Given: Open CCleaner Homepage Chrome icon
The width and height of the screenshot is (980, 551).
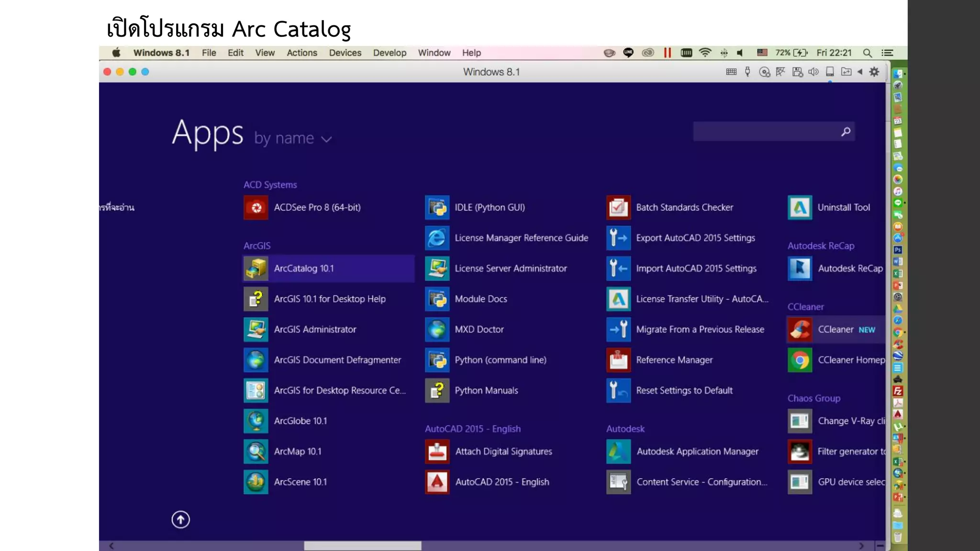Looking at the screenshot, I should click(x=800, y=360).
